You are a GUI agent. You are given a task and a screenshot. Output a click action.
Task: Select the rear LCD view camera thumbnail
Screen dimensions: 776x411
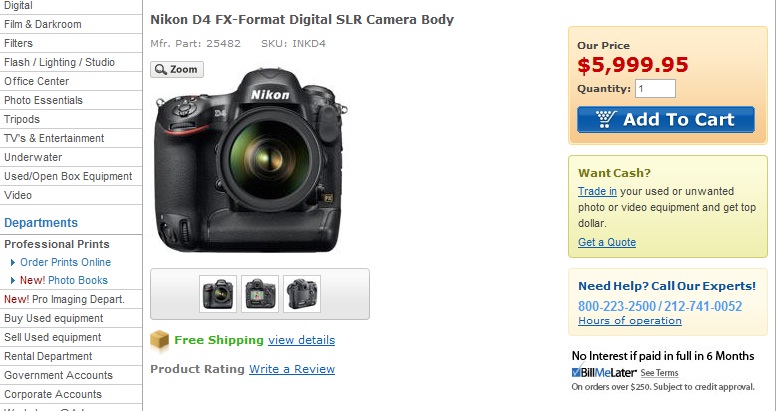pos(260,294)
